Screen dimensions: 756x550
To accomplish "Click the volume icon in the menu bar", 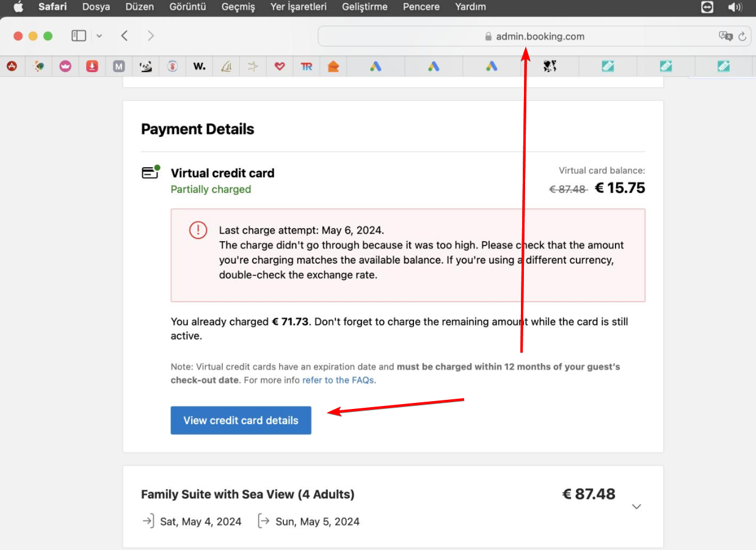I will point(735,7).
